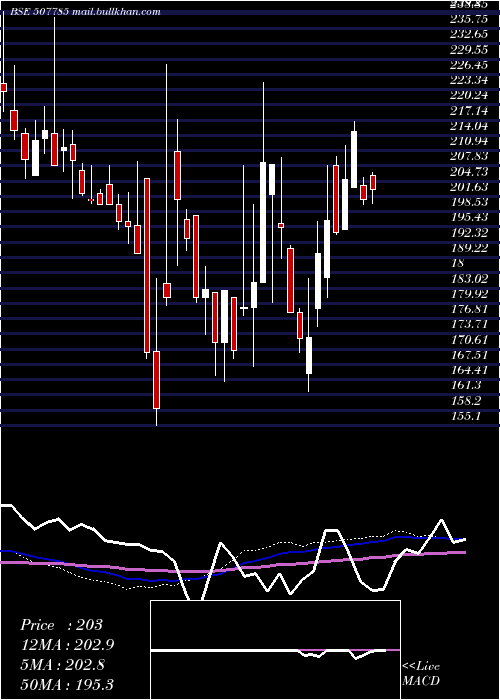Click the 183.02 axis label
500x700 pixels.
click(x=467, y=279)
